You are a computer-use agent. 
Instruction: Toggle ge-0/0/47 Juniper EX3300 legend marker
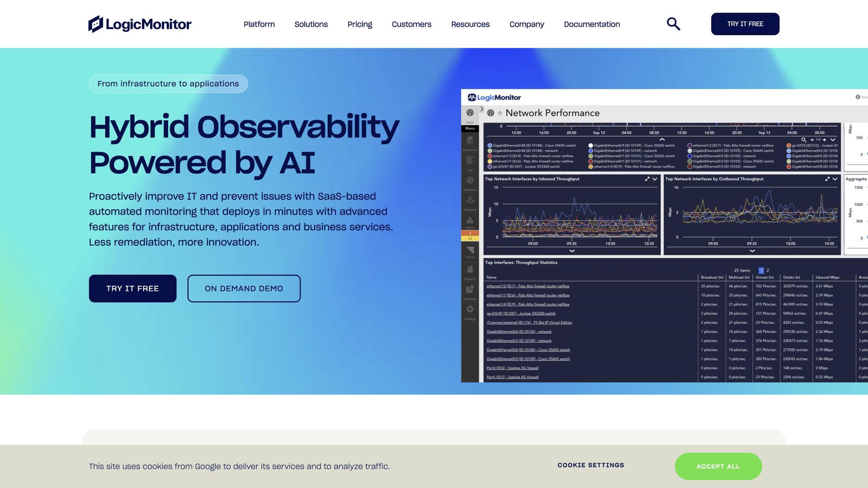[x=490, y=167]
